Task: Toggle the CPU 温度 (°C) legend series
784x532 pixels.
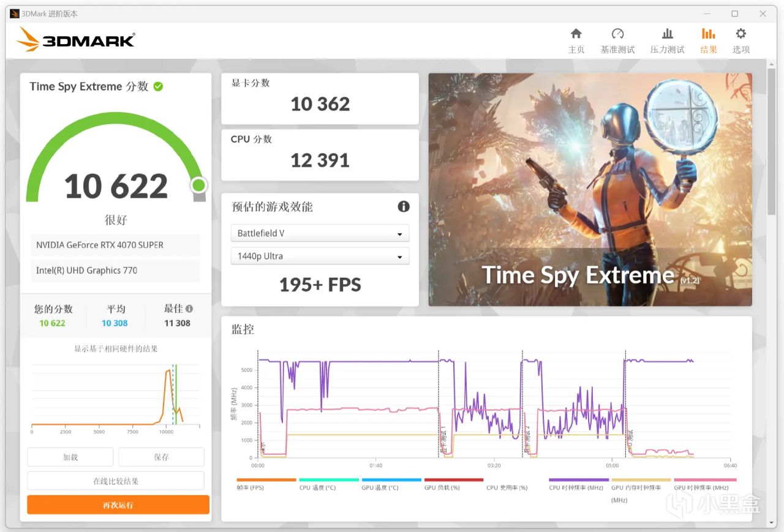Action: pyautogui.click(x=329, y=485)
